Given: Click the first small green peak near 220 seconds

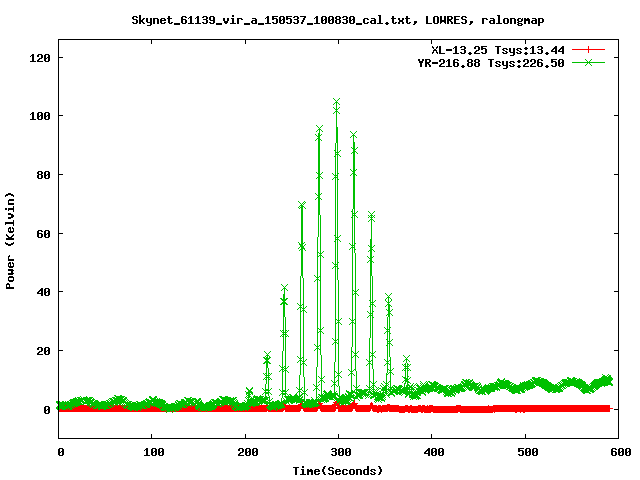Looking at the screenshot, I should (x=266, y=357).
